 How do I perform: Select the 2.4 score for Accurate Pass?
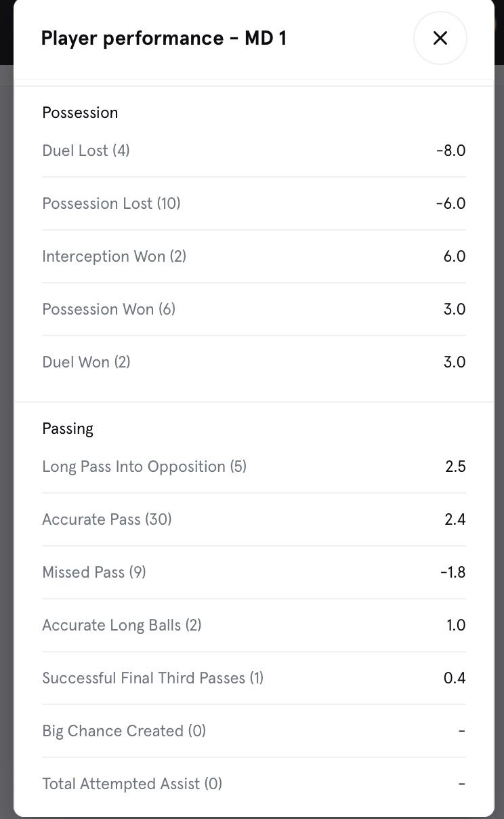(x=455, y=519)
